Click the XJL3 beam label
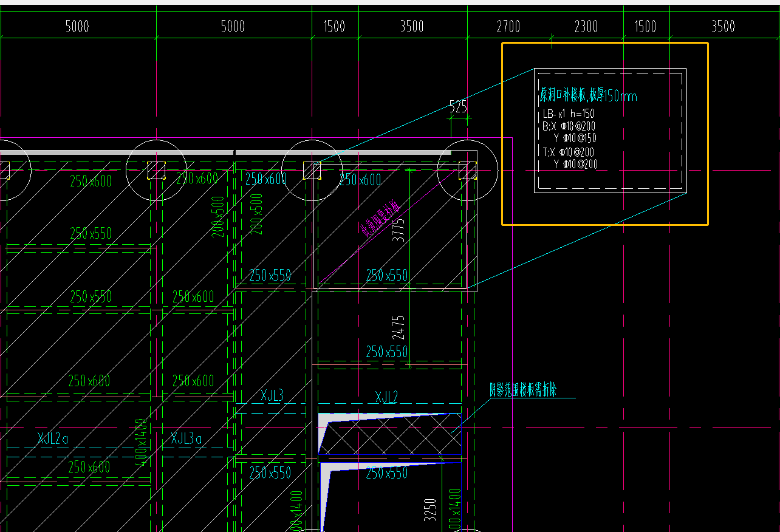Viewport: 780px width, 532px height. coord(272,396)
